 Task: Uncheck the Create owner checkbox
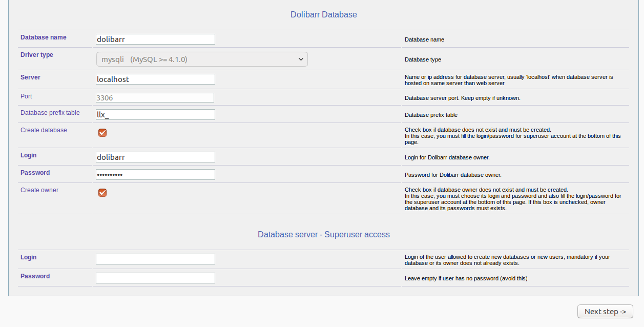point(102,193)
